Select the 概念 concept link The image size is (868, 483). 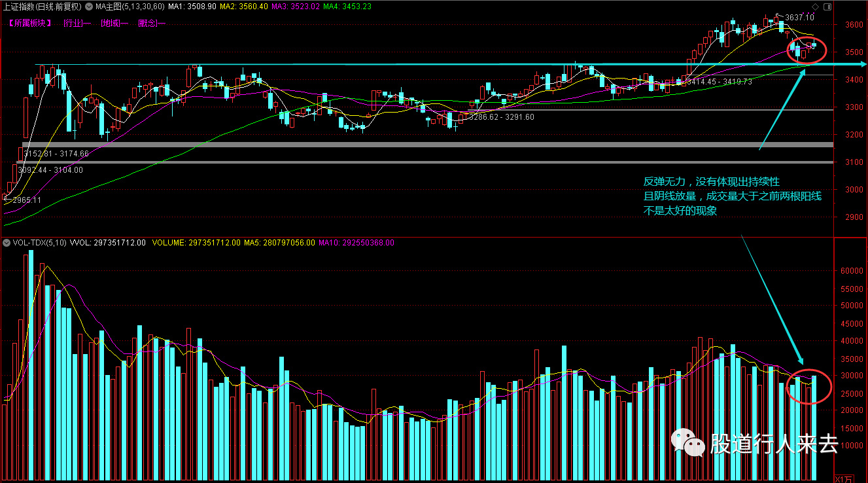151,23
